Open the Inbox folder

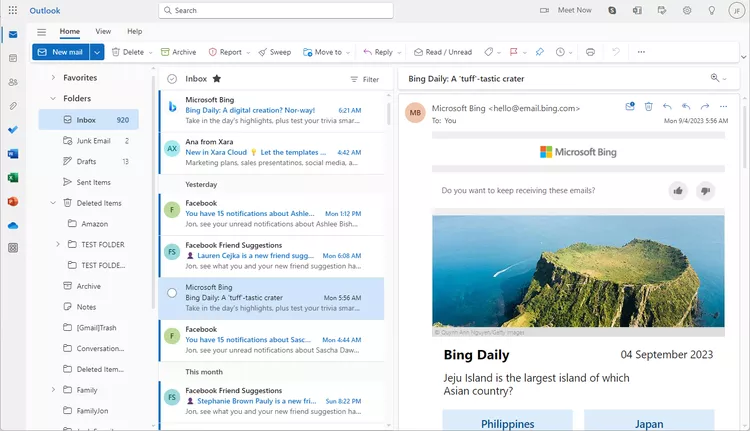[x=88, y=120]
